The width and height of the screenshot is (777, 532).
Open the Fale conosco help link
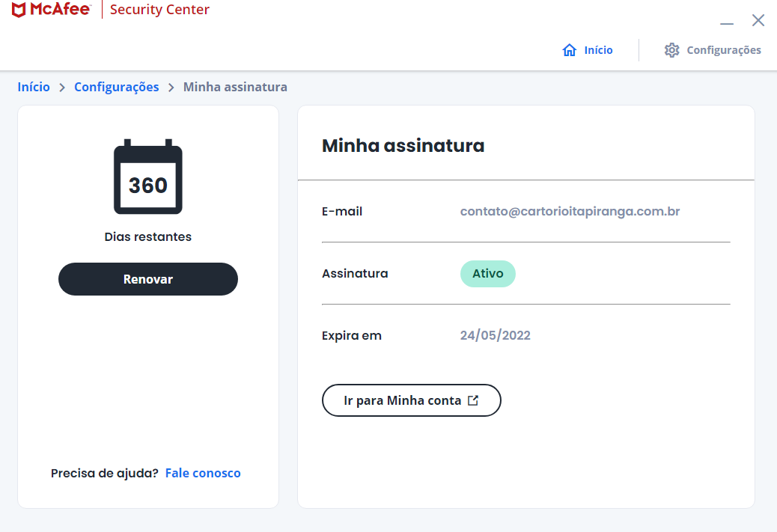click(x=203, y=473)
